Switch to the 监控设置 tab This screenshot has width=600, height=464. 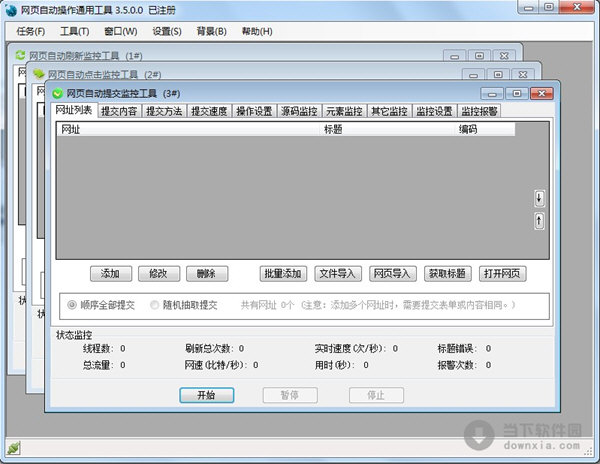pyautogui.click(x=434, y=111)
